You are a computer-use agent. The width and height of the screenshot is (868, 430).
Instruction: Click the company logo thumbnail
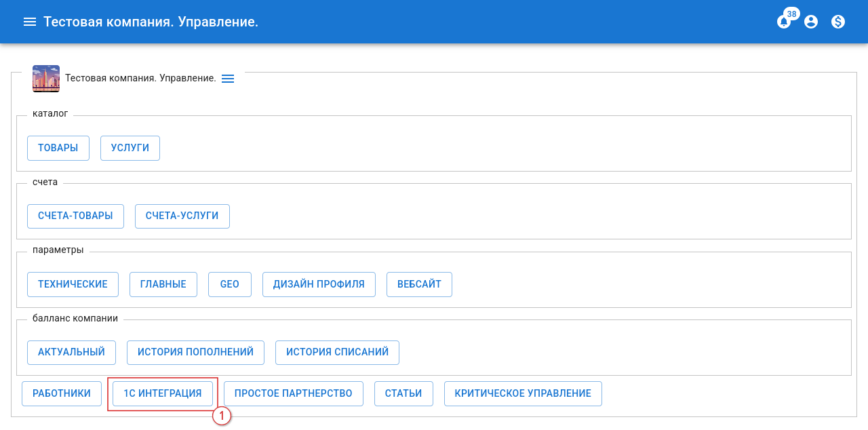tap(46, 79)
